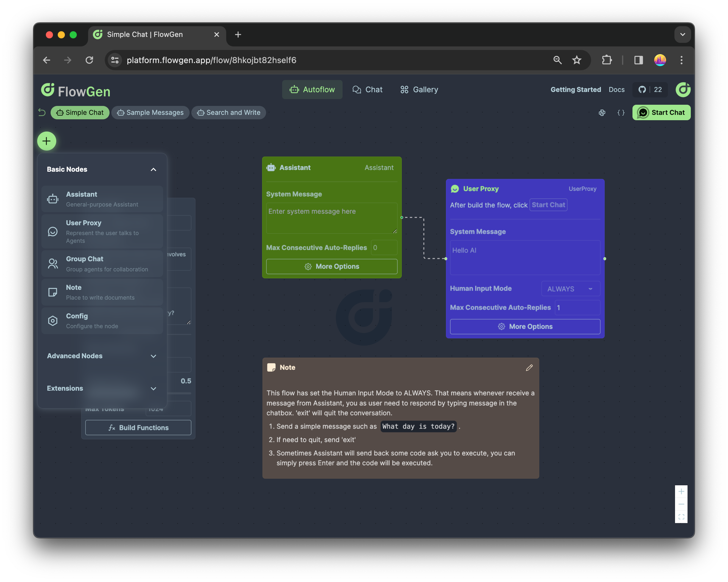Open the Python code view icon

pos(602,113)
